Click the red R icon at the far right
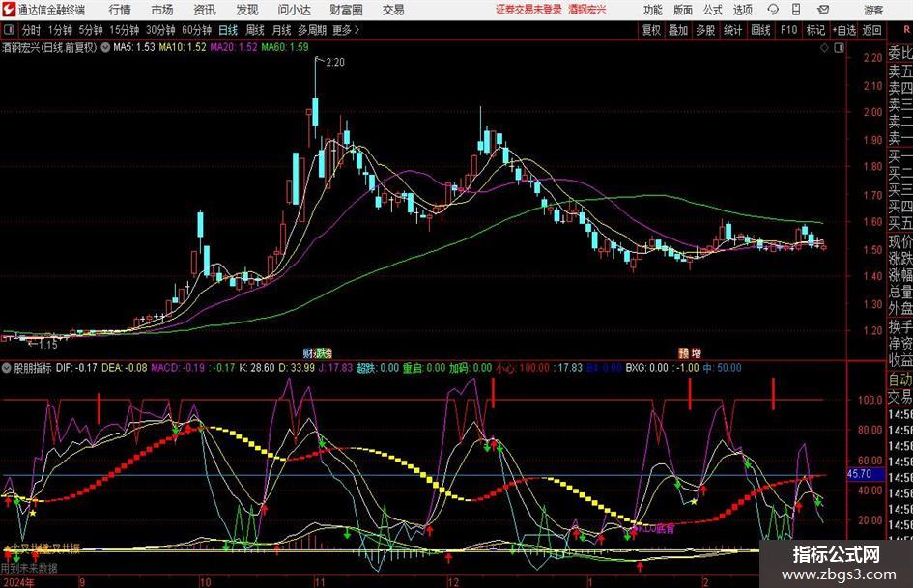Image resolution: width=913 pixels, height=588 pixels. pyautogui.click(x=907, y=30)
